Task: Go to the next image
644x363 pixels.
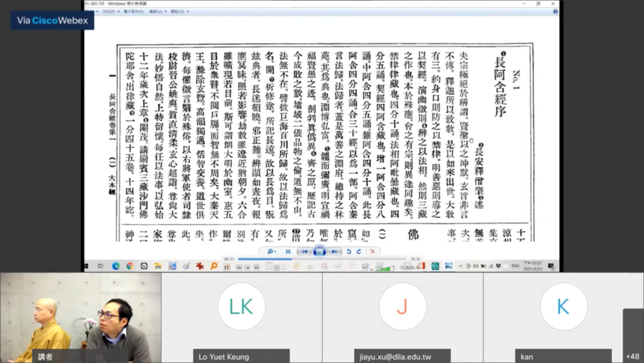Action: 333,251
